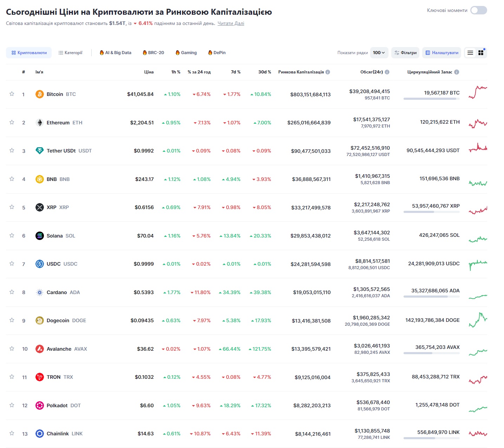Image resolution: width=504 pixels, height=448 pixels.
Task: Click Polkadot price $6.60
Action: 147,405
